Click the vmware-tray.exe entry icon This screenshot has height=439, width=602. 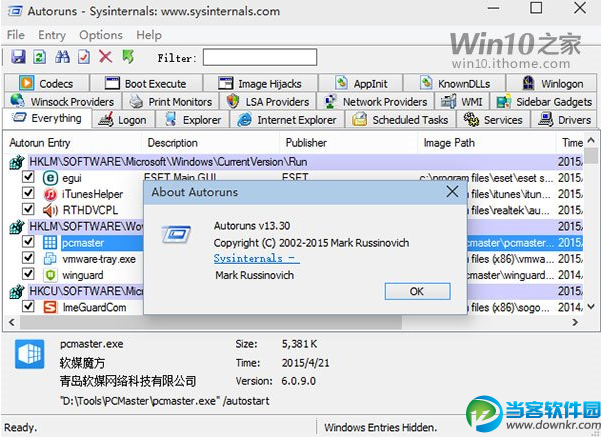tap(50, 258)
